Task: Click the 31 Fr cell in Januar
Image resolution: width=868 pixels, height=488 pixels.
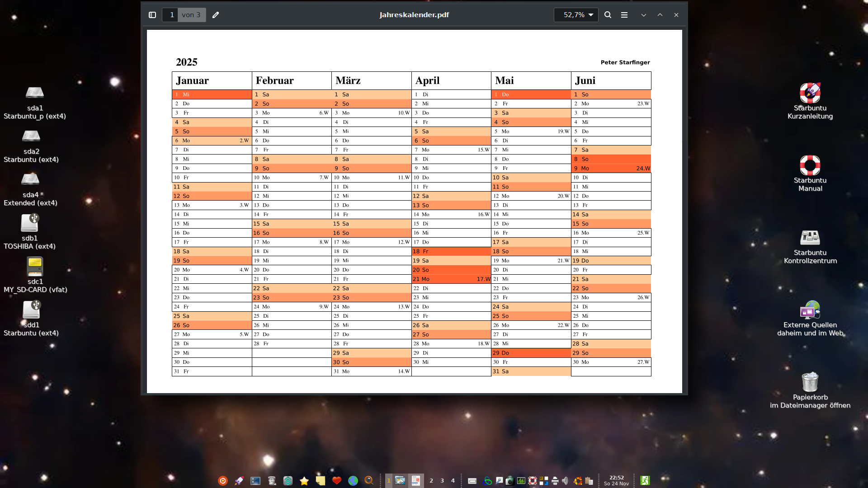Action: (212, 371)
